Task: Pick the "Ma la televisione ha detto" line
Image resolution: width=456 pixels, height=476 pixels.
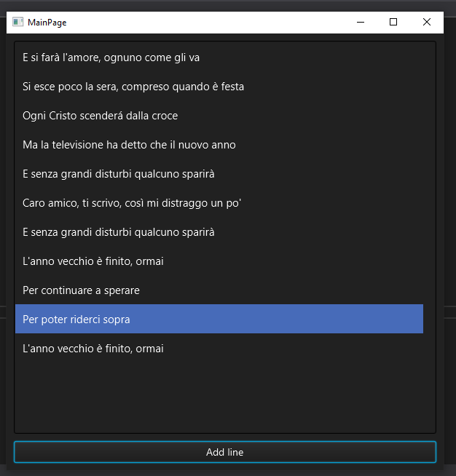Action: (129, 145)
